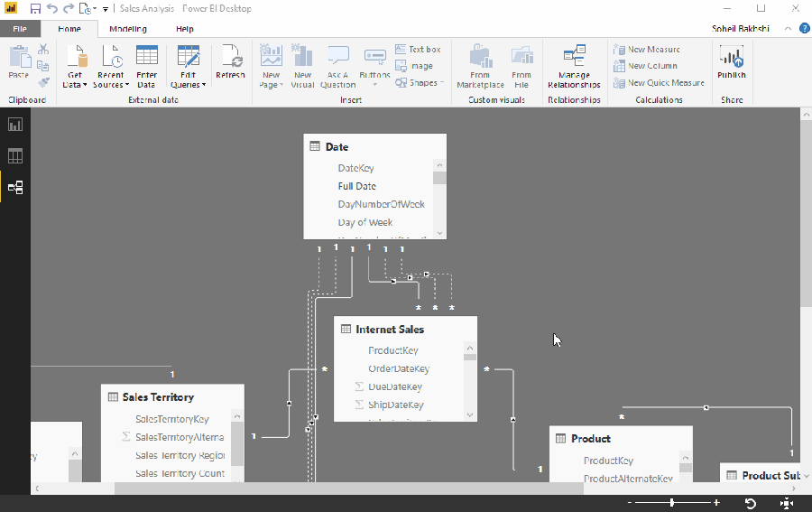Click the zoom out minus button
The height and width of the screenshot is (512, 812).
tap(629, 502)
